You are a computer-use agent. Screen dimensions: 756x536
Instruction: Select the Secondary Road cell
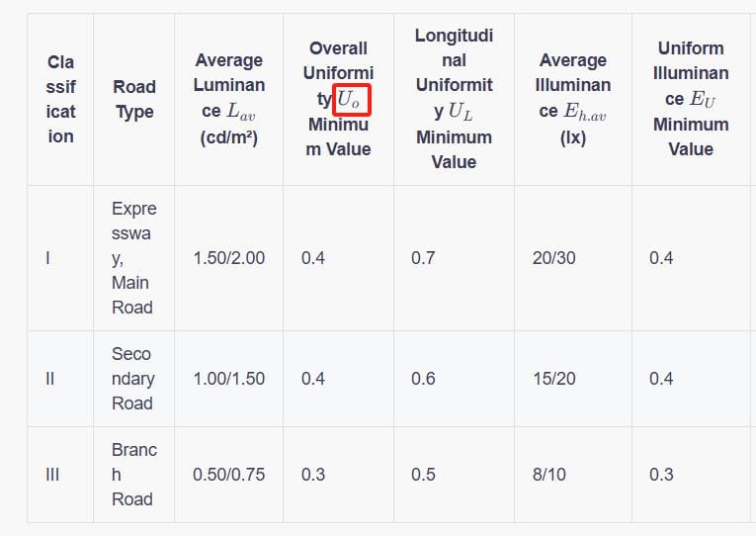[x=132, y=379]
